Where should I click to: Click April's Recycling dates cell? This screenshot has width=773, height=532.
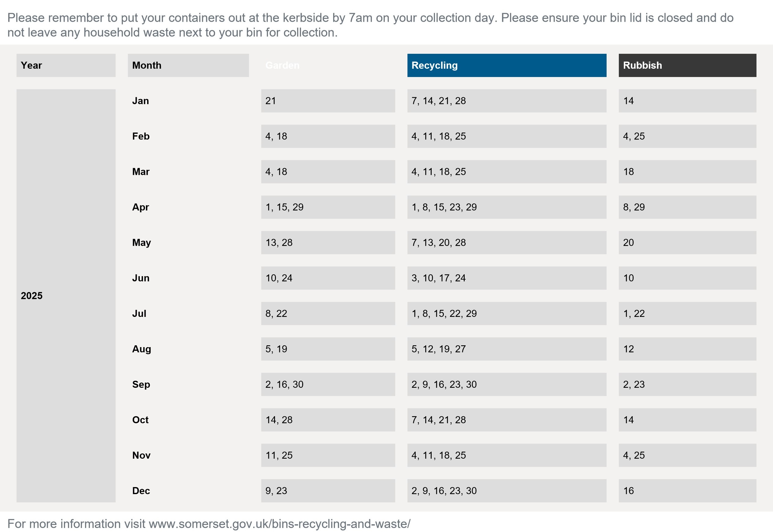coord(507,207)
